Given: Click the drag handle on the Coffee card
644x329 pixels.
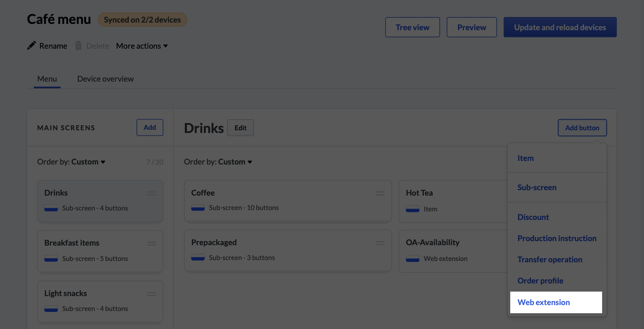Looking at the screenshot, I should pyautogui.click(x=381, y=193).
